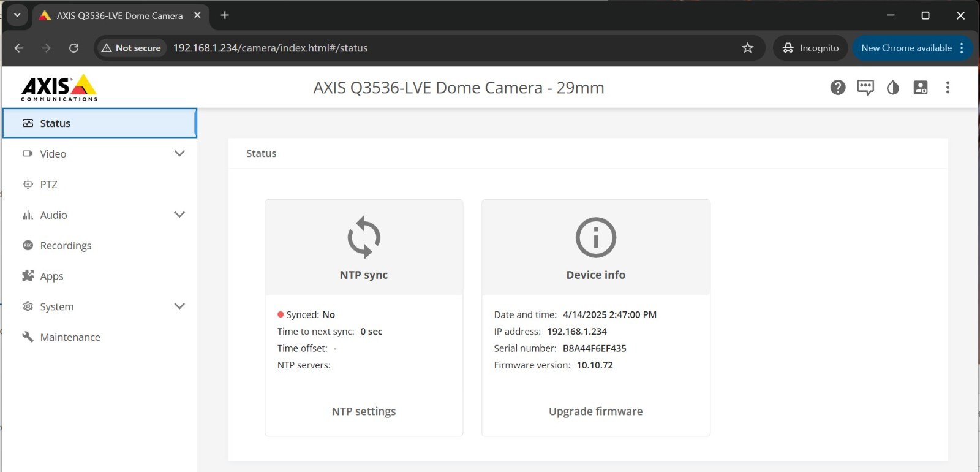Open Apps in the sidebar

pos(99,276)
